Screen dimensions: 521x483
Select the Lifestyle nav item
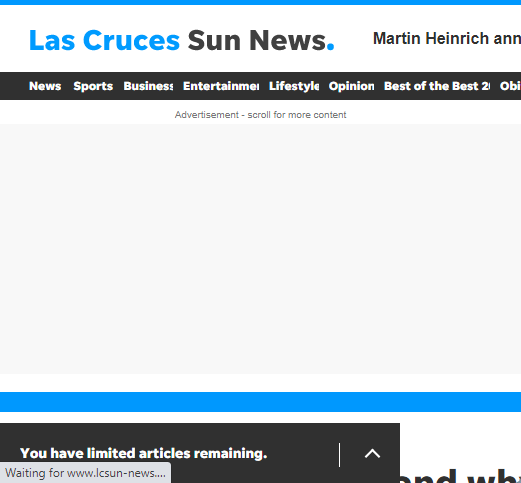[x=294, y=86]
